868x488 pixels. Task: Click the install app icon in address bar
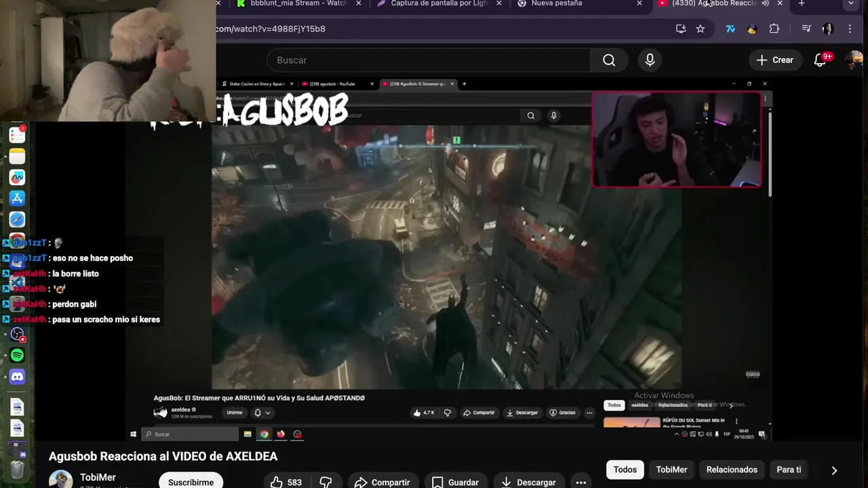pyautogui.click(x=681, y=28)
